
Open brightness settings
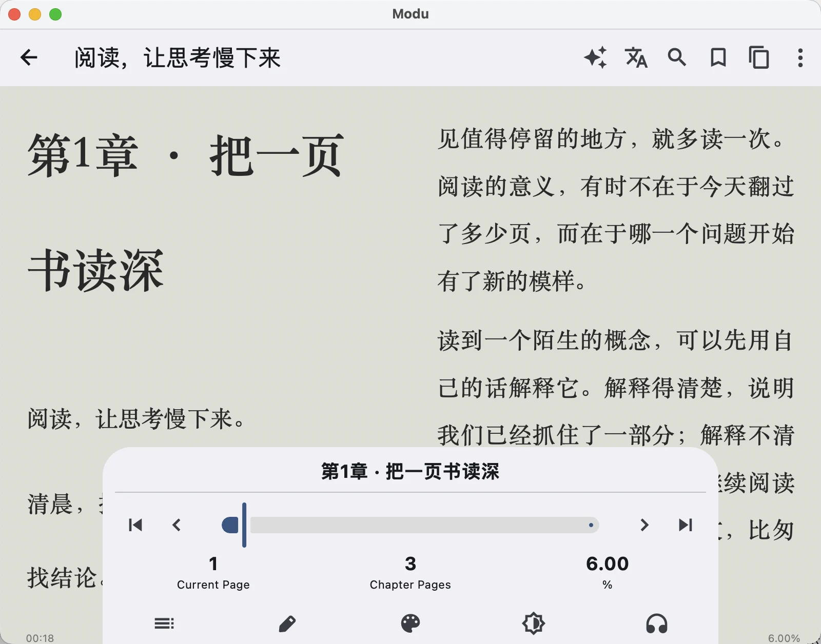[534, 623]
